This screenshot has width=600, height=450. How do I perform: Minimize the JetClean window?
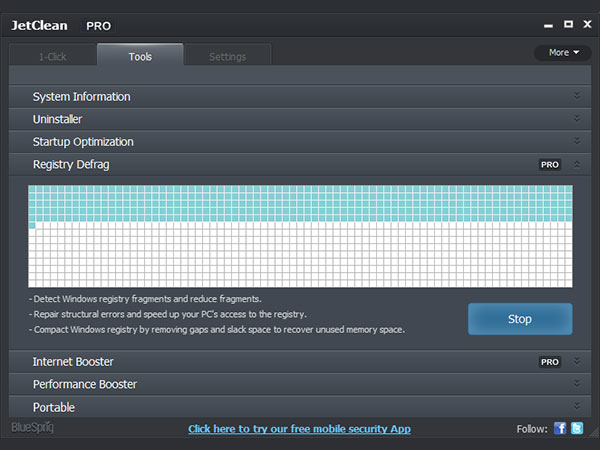coord(549,25)
